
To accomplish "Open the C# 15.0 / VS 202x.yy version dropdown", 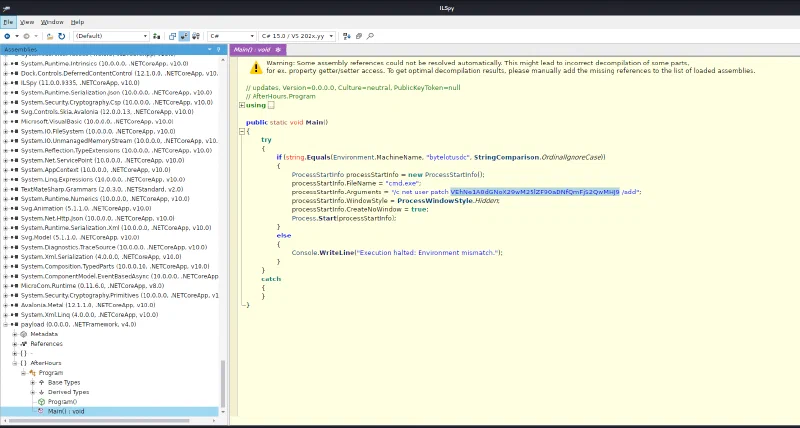I will 297,36.
